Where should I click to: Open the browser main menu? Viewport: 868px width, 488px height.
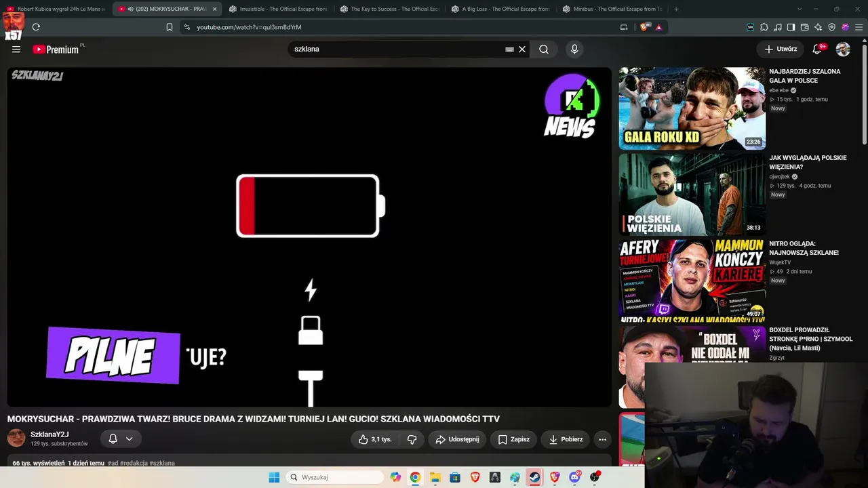point(859,27)
